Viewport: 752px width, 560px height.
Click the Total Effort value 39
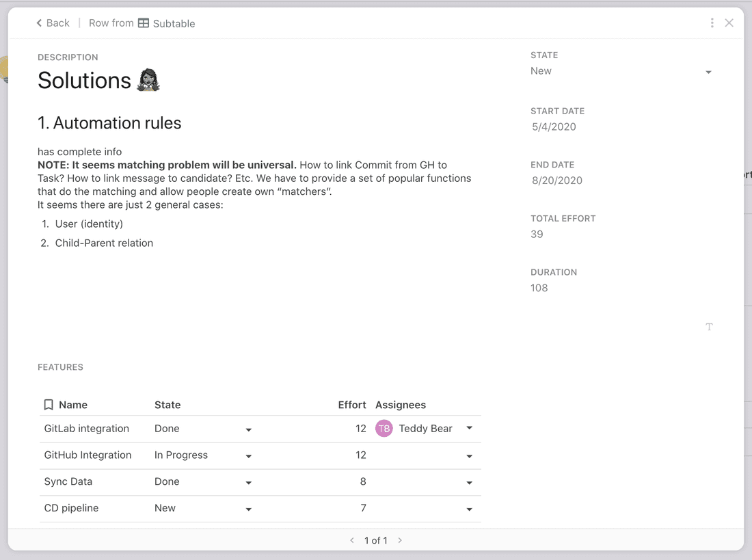coord(537,234)
